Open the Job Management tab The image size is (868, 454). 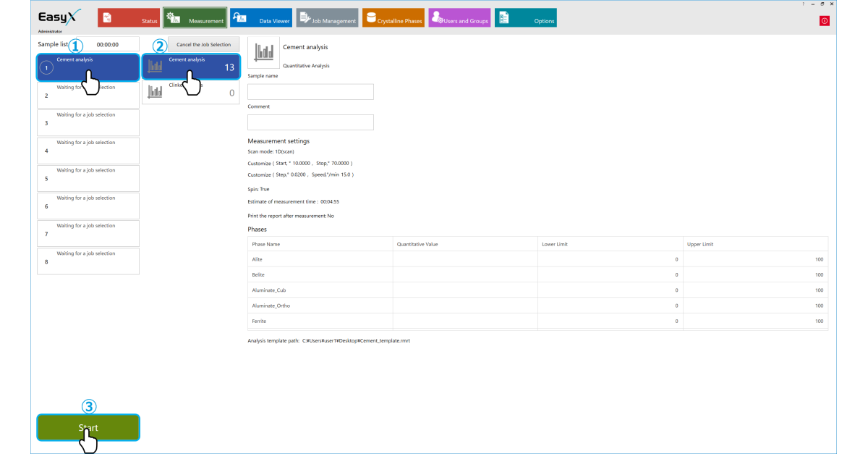point(327,18)
